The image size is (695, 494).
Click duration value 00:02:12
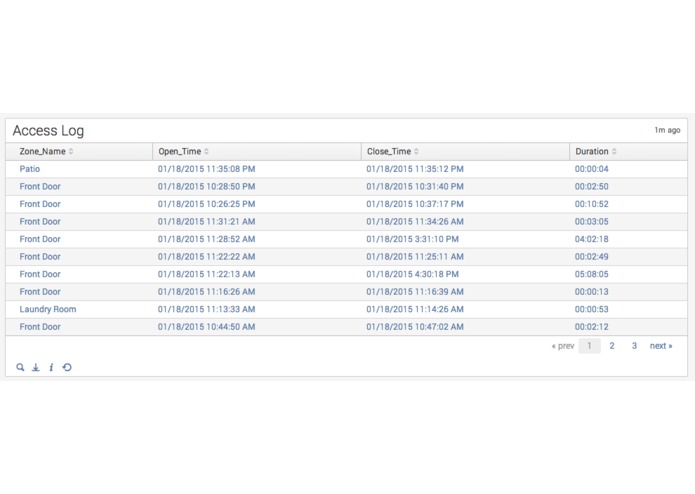click(x=592, y=327)
